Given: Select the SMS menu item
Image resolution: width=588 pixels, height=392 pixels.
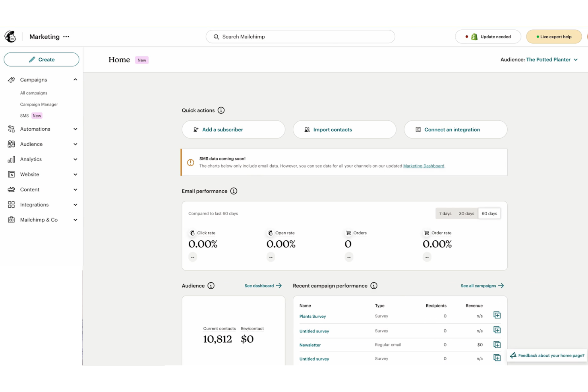Looking at the screenshot, I should [x=24, y=116].
